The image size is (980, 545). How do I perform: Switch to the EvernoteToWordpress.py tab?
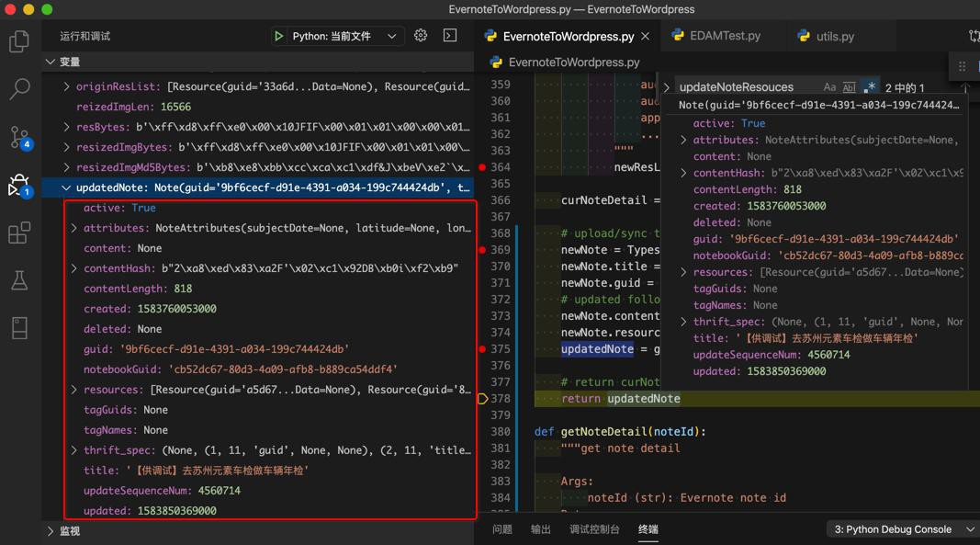coord(569,36)
